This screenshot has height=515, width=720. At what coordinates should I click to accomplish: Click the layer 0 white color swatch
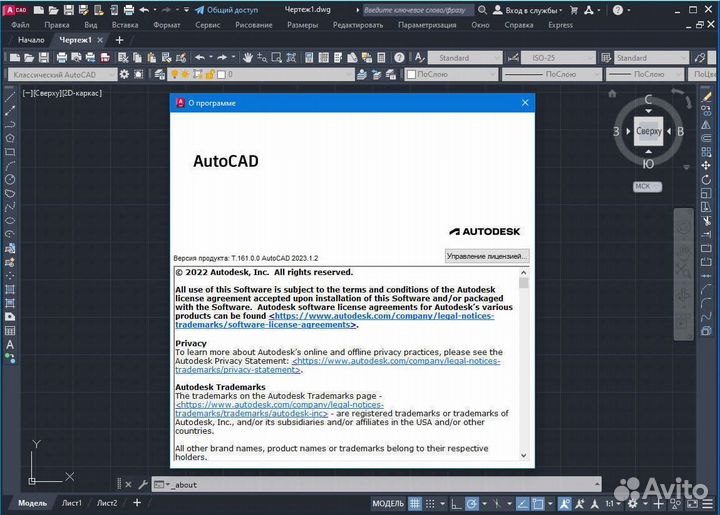pos(221,74)
